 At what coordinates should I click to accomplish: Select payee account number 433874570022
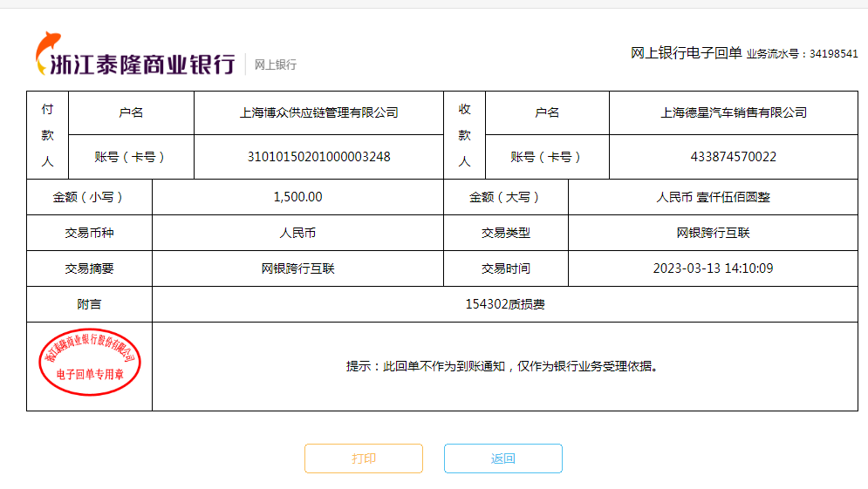click(733, 157)
